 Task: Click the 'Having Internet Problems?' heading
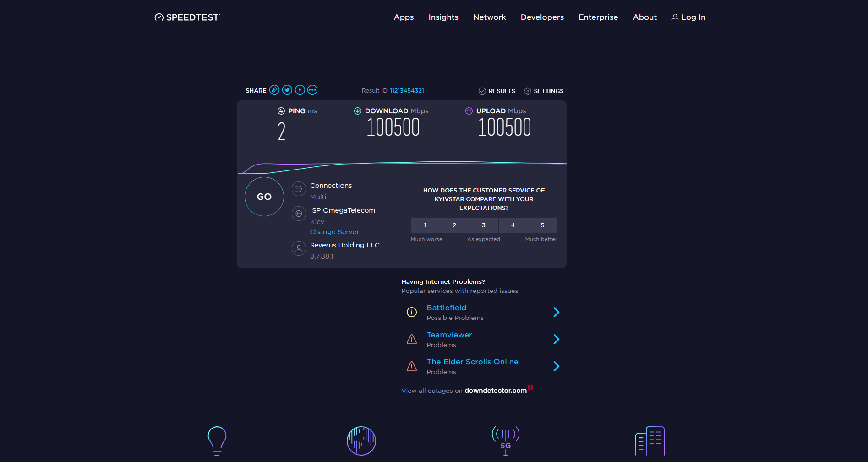coord(443,282)
